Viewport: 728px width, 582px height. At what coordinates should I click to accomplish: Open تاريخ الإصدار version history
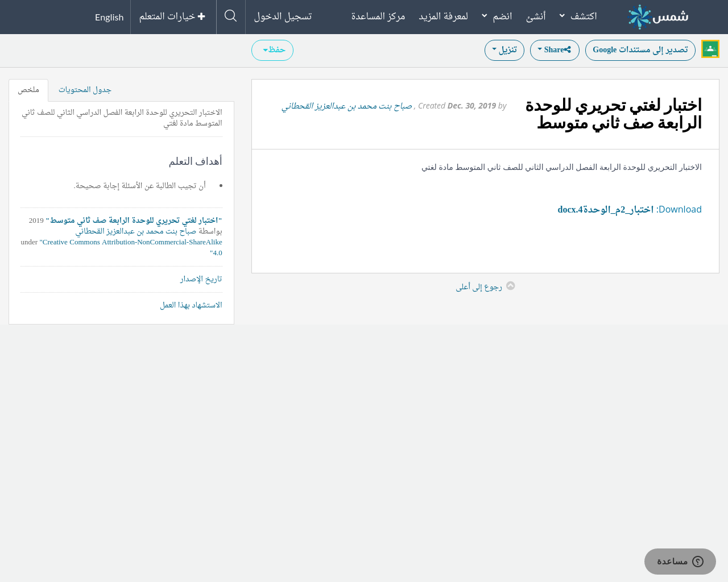pos(201,279)
